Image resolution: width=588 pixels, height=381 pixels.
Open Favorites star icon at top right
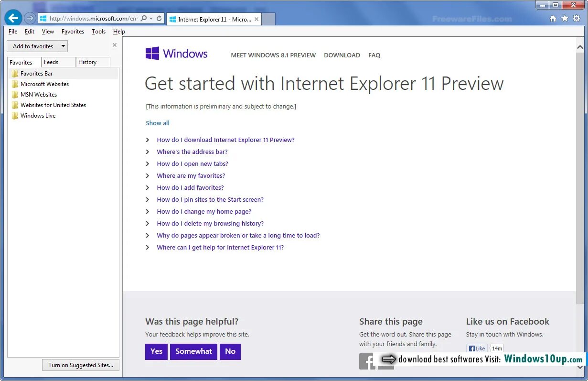(x=565, y=19)
